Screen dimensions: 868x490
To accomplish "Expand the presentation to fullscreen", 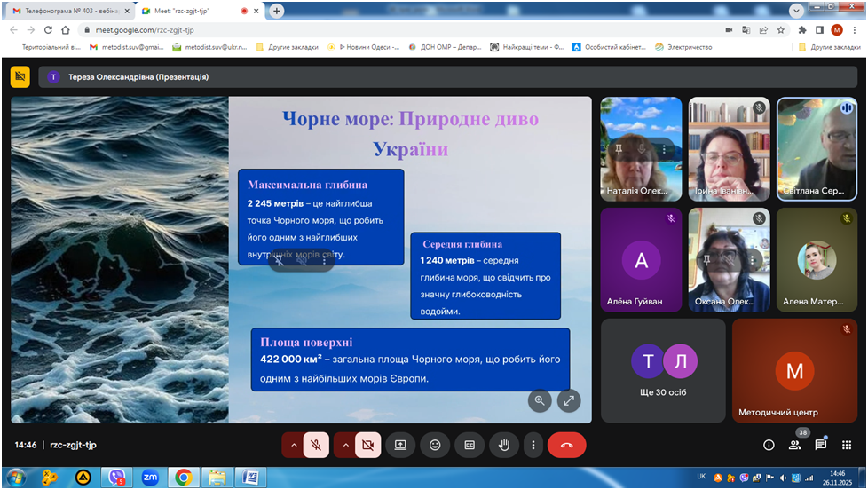I will [569, 400].
